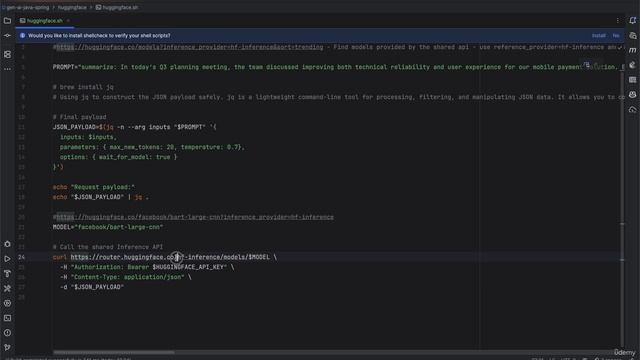Click the '# brew install jq' comment
This screenshot has height=360, width=640.
83,87
